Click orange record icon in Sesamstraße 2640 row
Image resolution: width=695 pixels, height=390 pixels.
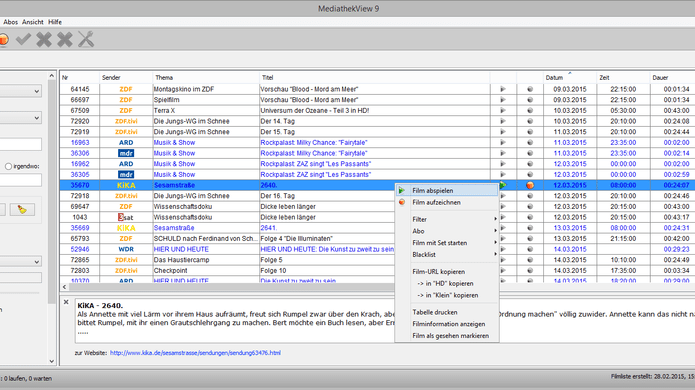(530, 185)
